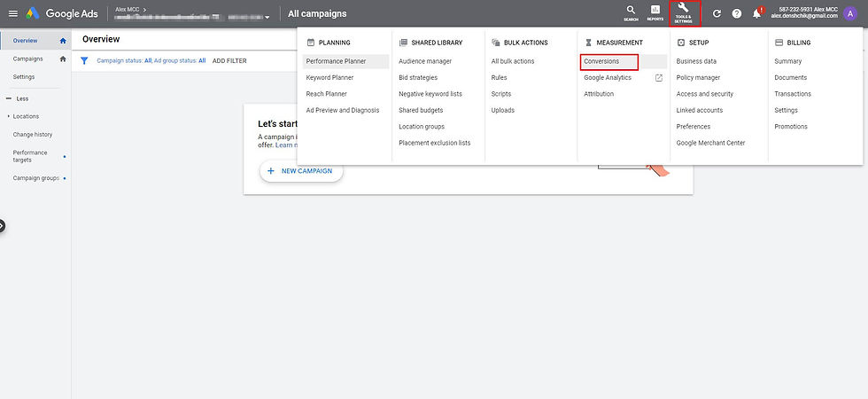Open Billing Transactions
This screenshot has height=399, width=868.
pyautogui.click(x=793, y=94)
